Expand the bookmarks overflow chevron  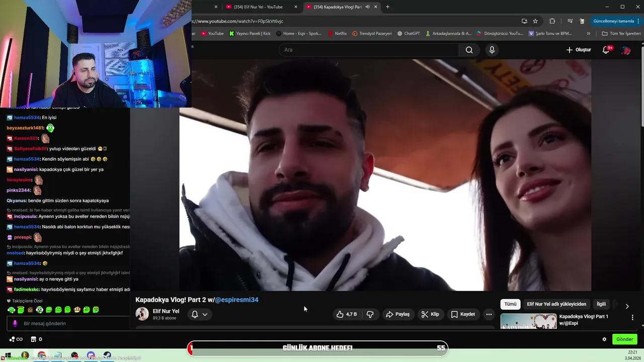tap(589, 34)
